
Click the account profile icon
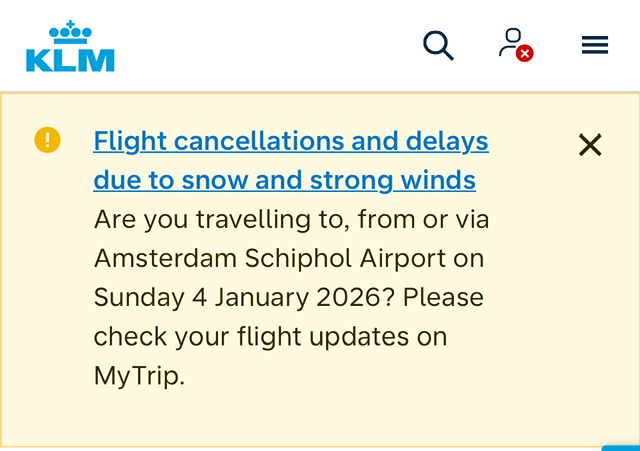pos(512,42)
